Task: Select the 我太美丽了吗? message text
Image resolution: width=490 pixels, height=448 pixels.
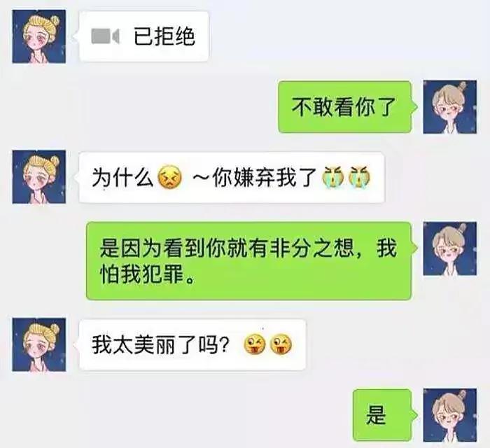Action: click(160, 345)
